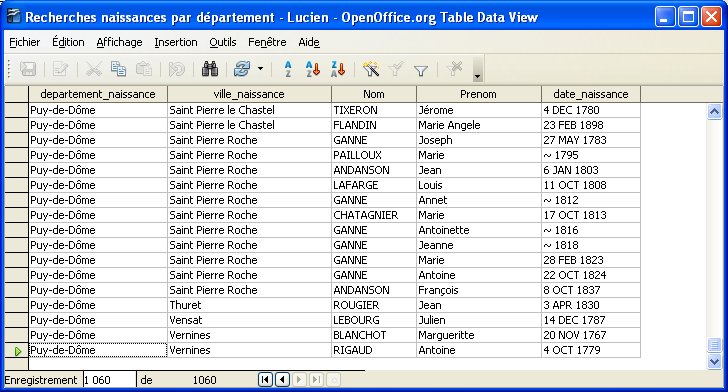
Task: Click the FLANDIN name cell
Action: pos(374,125)
